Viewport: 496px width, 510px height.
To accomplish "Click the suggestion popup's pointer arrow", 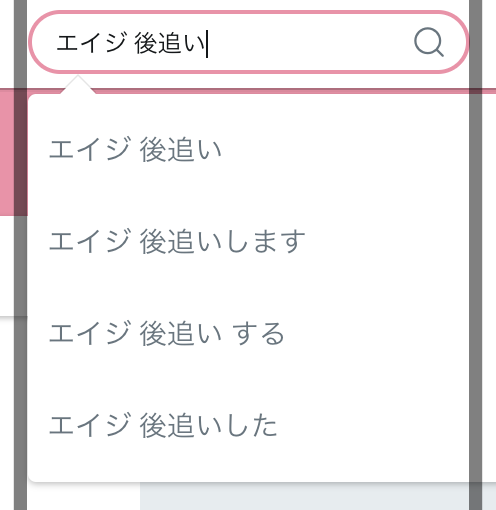I will point(78,85).
